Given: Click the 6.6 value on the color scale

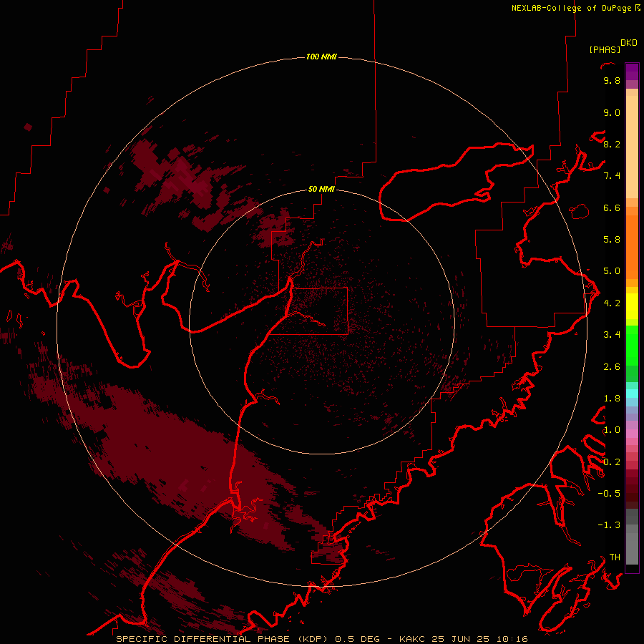Looking at the screenshot, I should pyautogui.click(x=612, y=208).
